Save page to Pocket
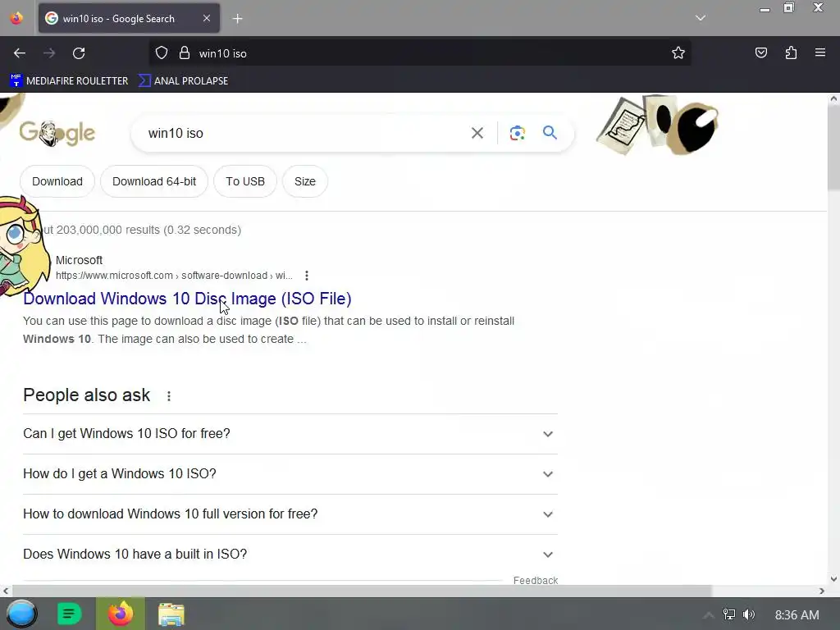Image resolution: width=840 pixels, height=630 pixels. coord(760,53)
